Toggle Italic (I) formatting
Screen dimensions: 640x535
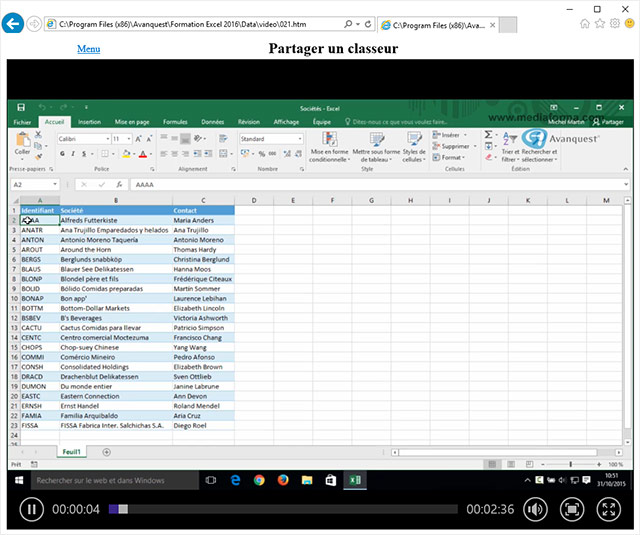coord(73,153)
